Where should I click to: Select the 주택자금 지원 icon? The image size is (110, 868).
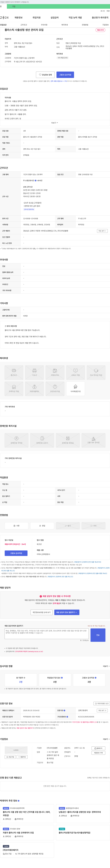pyautogui.click(x=14, y=389)
